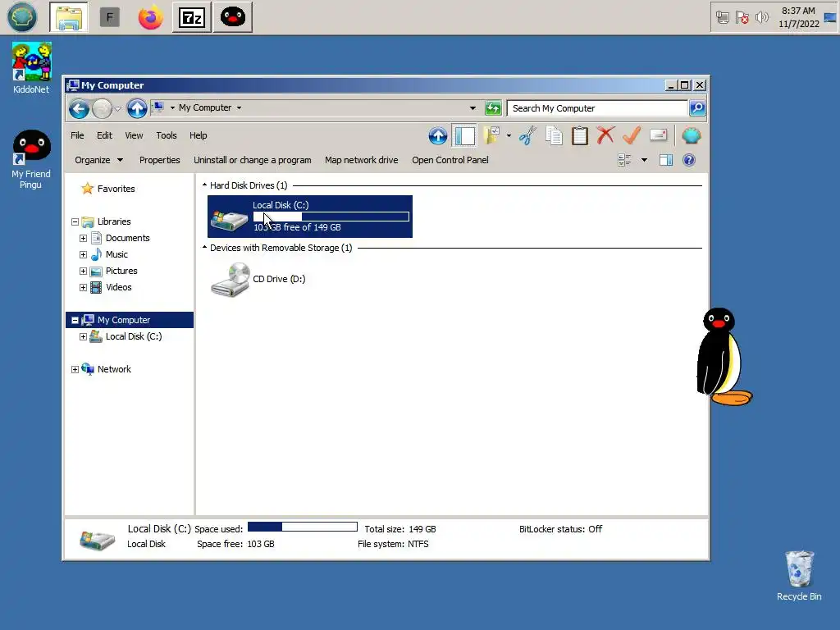
Task: Click Uninstall or change a program
Action: point(253,160)
